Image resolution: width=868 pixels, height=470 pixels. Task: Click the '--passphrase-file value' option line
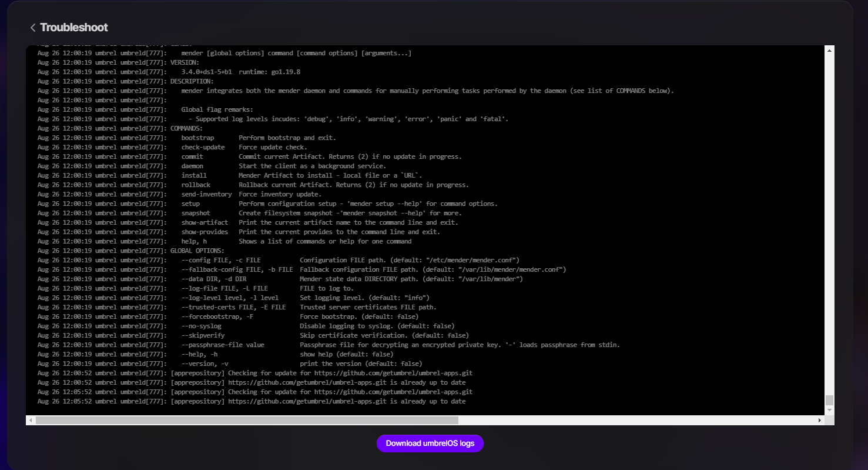[x=329, y=345]
